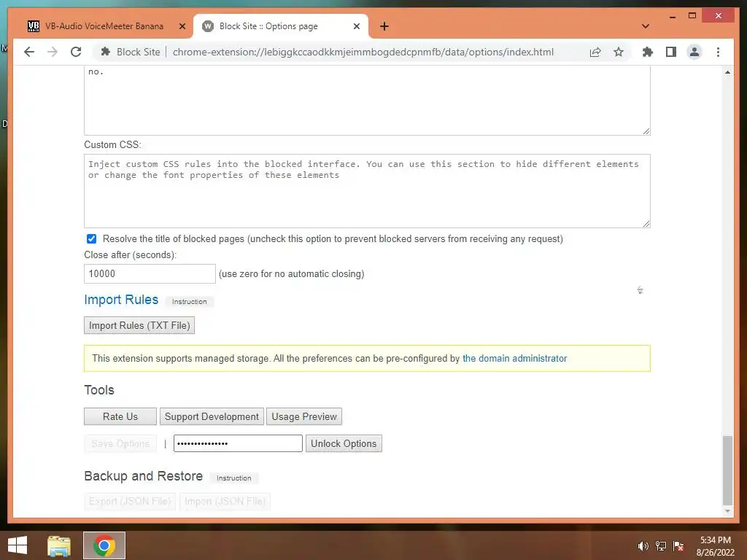747x560 pixels.
Task: Click Import (JSON File) button
Action: point(225,502)
